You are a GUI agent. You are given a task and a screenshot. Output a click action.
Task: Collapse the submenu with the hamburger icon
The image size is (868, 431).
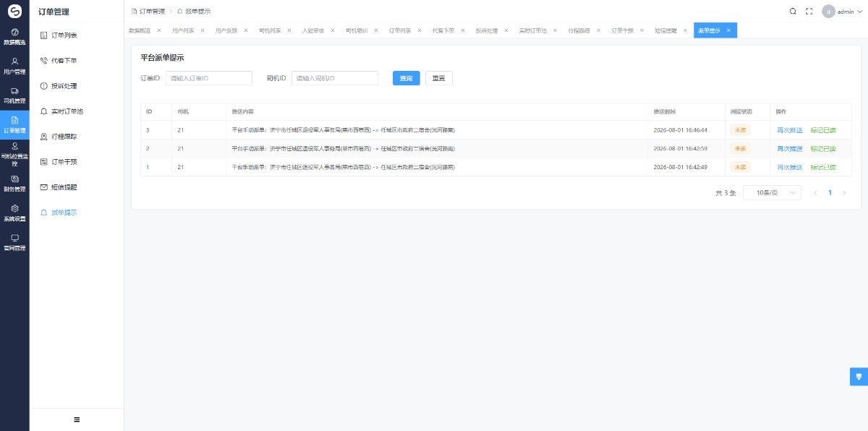click(77, 419)
